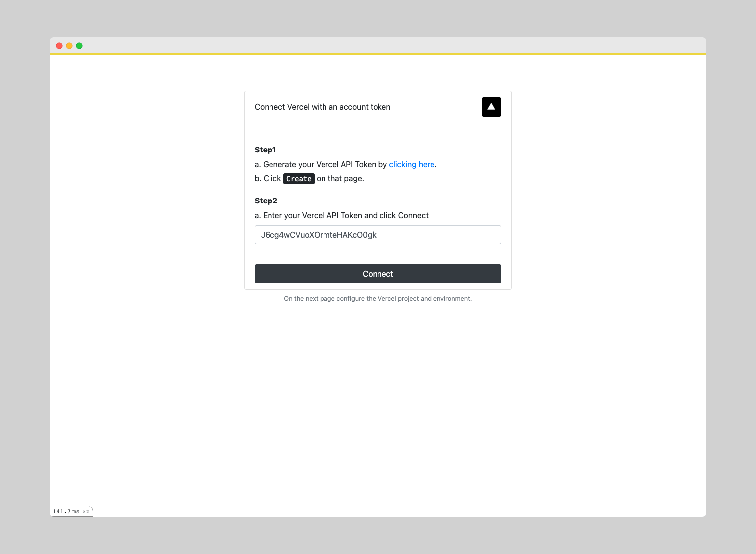
Task: Minimize the window with the yellow button
Action: (x=69, y=46)
